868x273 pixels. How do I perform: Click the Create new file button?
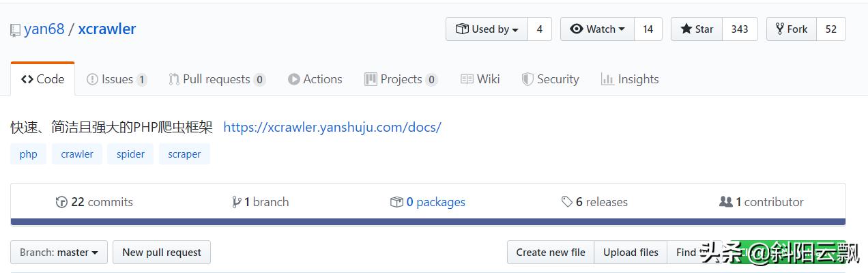(551, 253)
